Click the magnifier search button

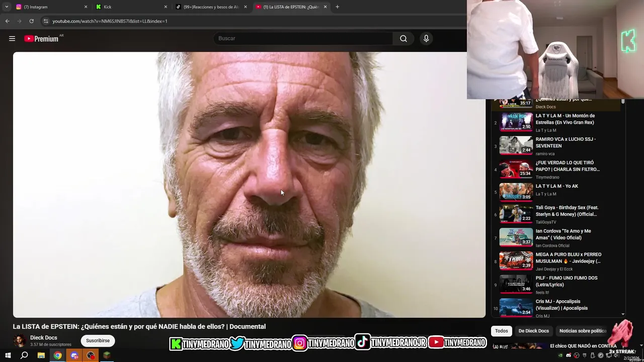click(404, 39)
